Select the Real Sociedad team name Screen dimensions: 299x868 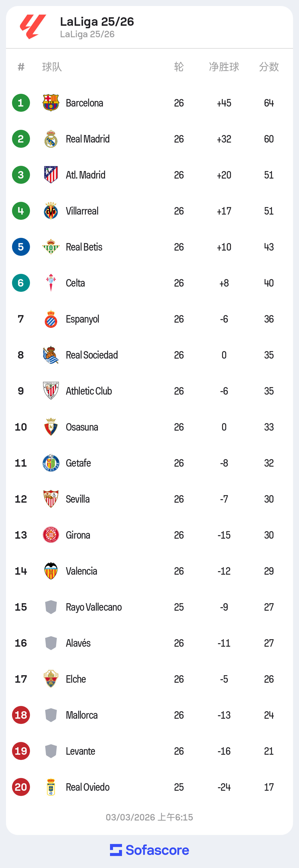click(x=91, y=355)
